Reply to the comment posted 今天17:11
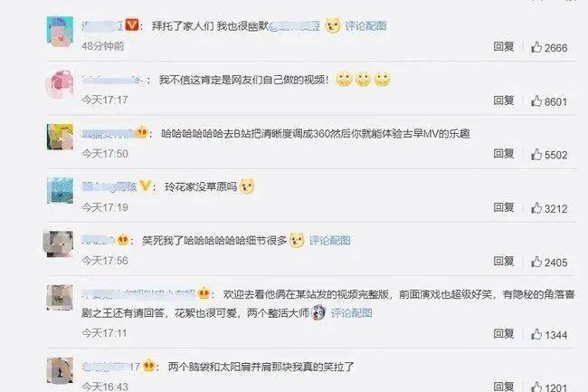Viewport: 588px width, 392px height. click(x=503, y=333)
